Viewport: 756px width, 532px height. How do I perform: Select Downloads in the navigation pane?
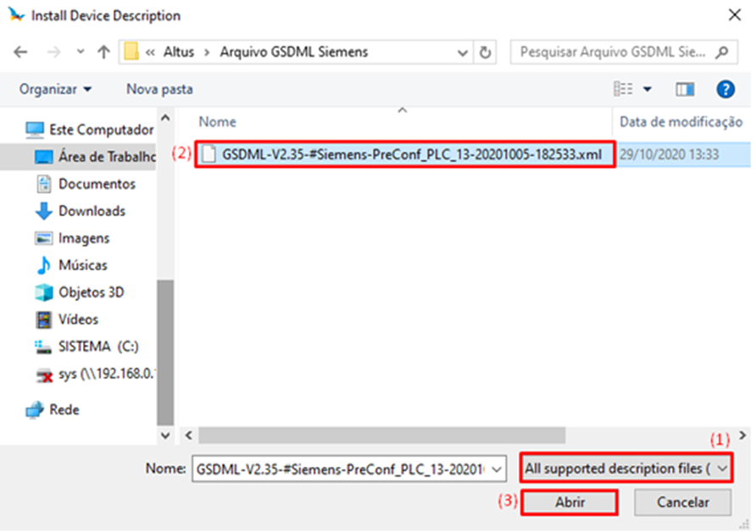point(91,211)
